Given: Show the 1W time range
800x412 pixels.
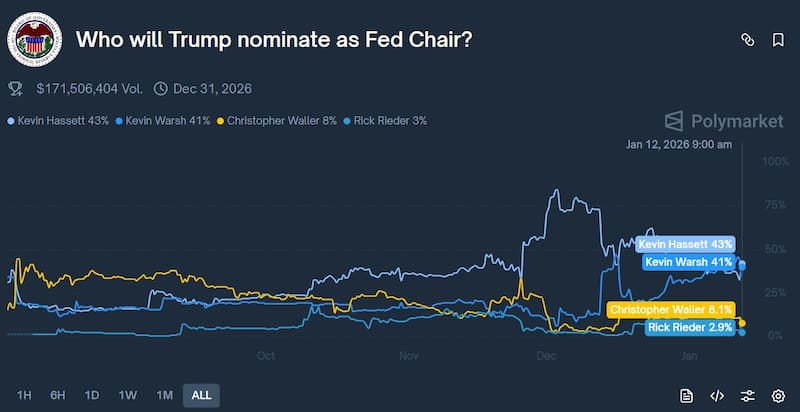Looking at the screenshot, I should pyautogui.click(x=128, y=395).
